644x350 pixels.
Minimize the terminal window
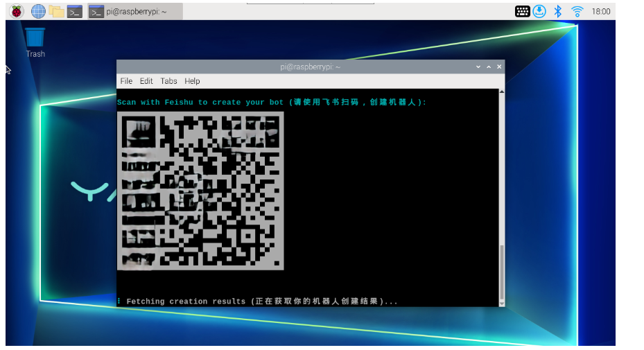(x=478, y=67)
